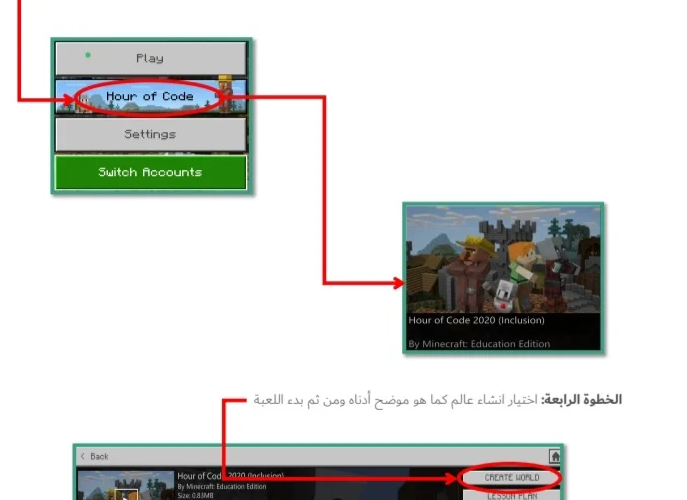The width and height of the screenshot is (687, 500).
Task: Click the 'By Minecraft: Education Edition' caption
Action: tap(479, 344)
